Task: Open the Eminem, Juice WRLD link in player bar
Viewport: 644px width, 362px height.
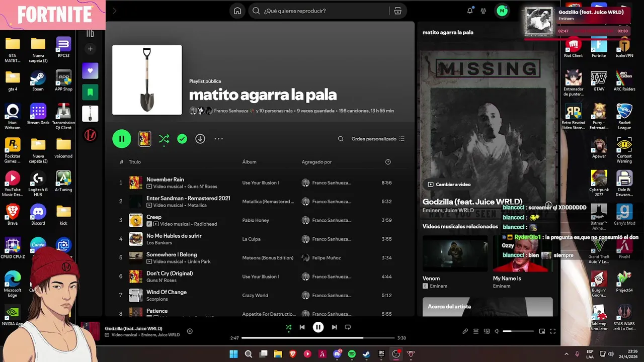Action: (160, 335)
